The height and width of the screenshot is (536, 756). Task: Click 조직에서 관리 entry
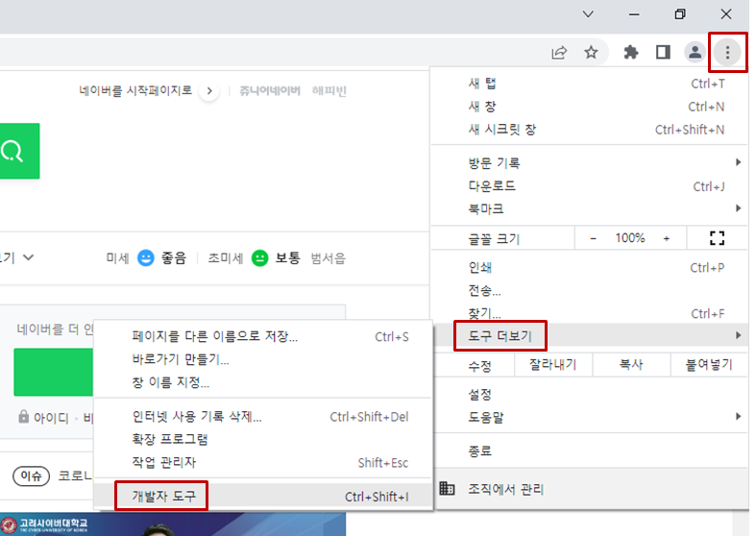pyautogui.click(x=590, y=489)
